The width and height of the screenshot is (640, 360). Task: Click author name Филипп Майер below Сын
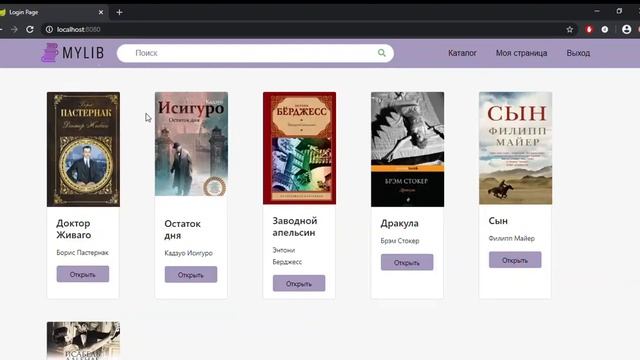(511, 238)
